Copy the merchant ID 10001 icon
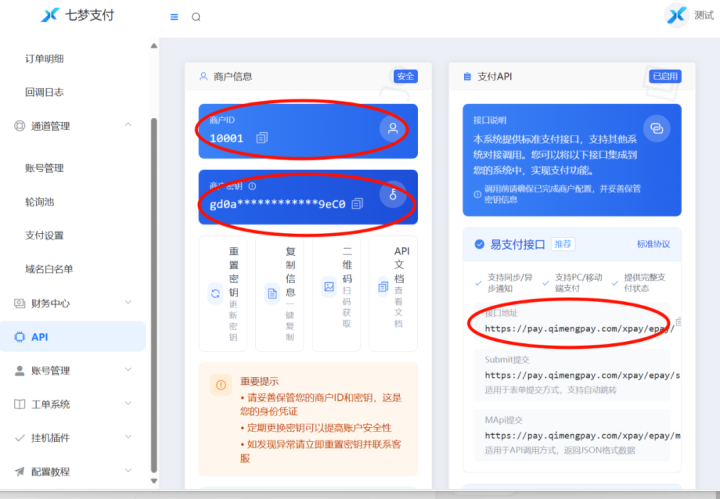 (x=262, y=137)
